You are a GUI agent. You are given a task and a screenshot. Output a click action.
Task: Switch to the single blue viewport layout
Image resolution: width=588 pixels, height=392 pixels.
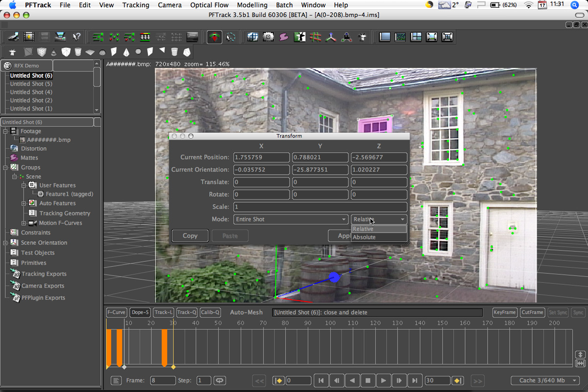tap(385, 37)
